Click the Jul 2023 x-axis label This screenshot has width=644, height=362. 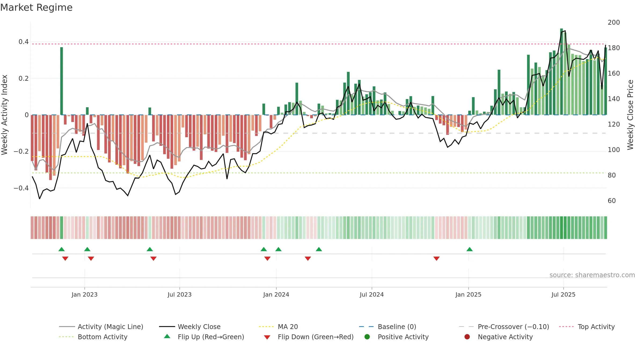point(180,294)
